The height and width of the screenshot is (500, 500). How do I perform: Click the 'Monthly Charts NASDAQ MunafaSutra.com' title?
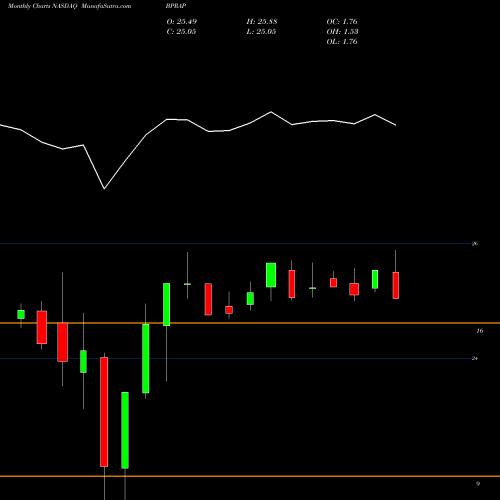point(69,6)
